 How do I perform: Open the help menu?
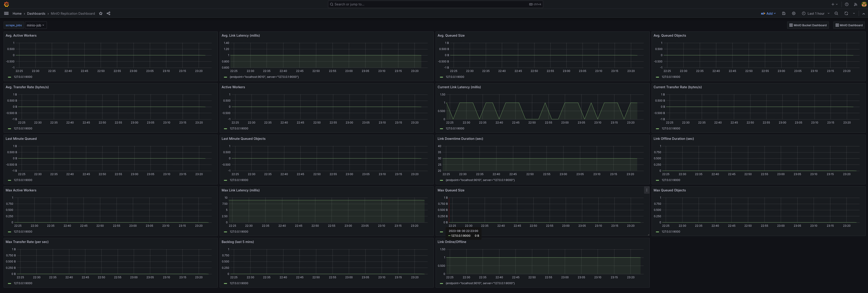pos(846,4)
